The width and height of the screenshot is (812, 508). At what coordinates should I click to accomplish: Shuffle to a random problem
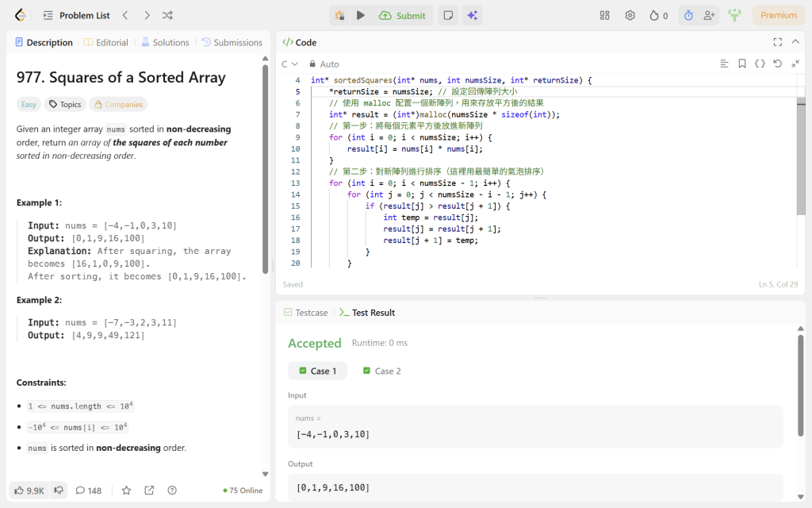(x=167, y=15)
